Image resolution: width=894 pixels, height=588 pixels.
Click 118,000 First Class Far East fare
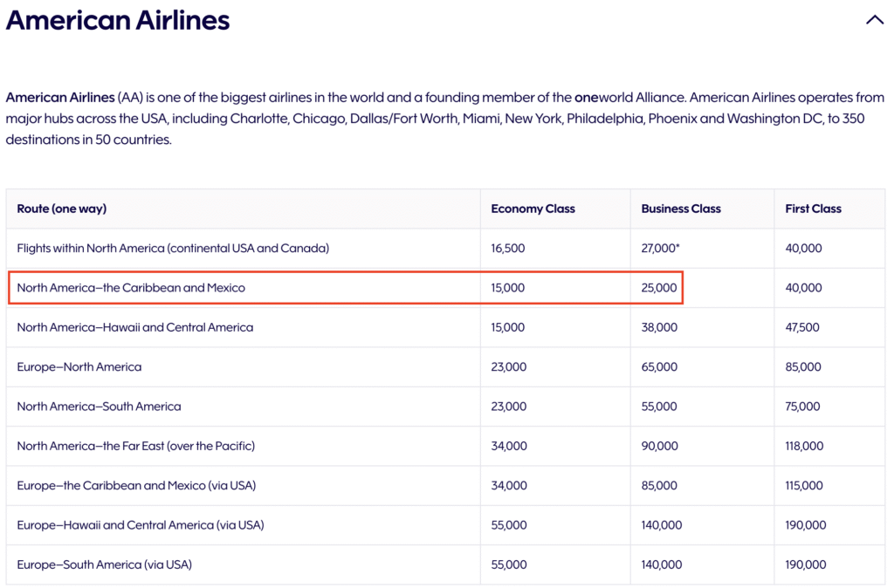coord(804,446)
